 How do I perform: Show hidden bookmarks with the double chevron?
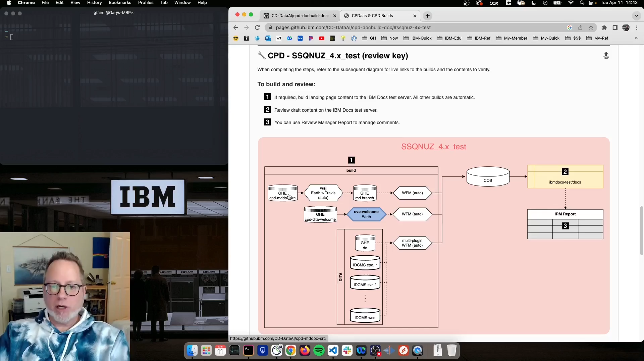tap(636, 38)
